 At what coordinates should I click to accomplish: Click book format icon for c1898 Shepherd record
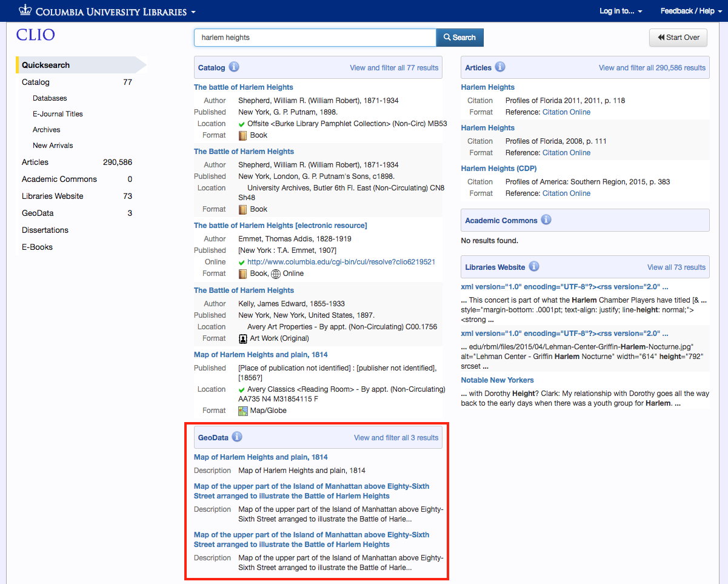(243, 209)
